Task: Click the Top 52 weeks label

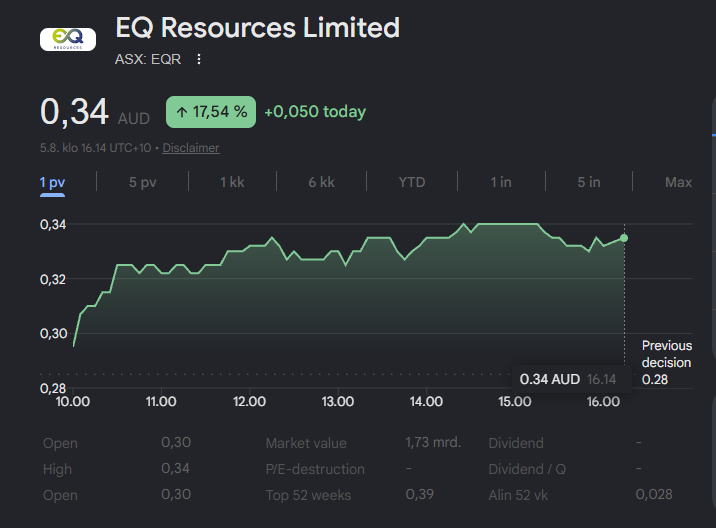Action: click(x=308, y=495)
